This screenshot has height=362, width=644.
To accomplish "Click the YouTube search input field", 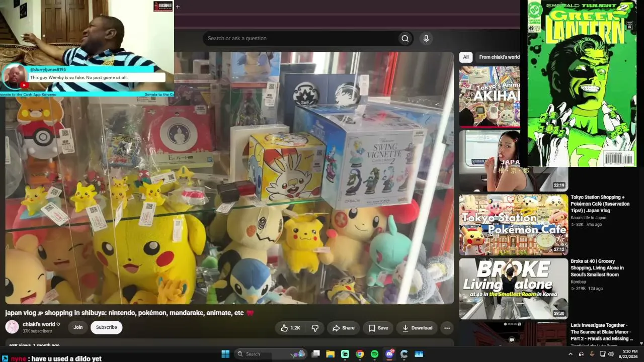I will [x=301, y=38].
